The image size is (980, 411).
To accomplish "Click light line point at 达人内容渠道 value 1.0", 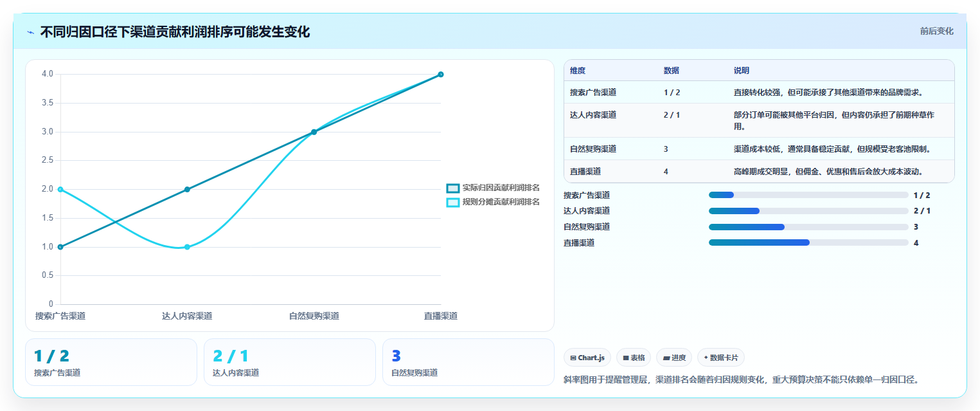I will tap(187, 247).
